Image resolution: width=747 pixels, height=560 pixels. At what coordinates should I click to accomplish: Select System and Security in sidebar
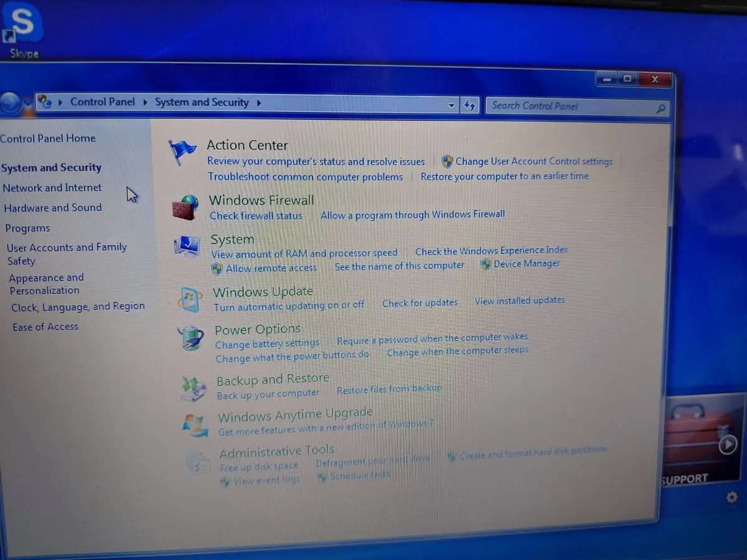coord(51,167)
